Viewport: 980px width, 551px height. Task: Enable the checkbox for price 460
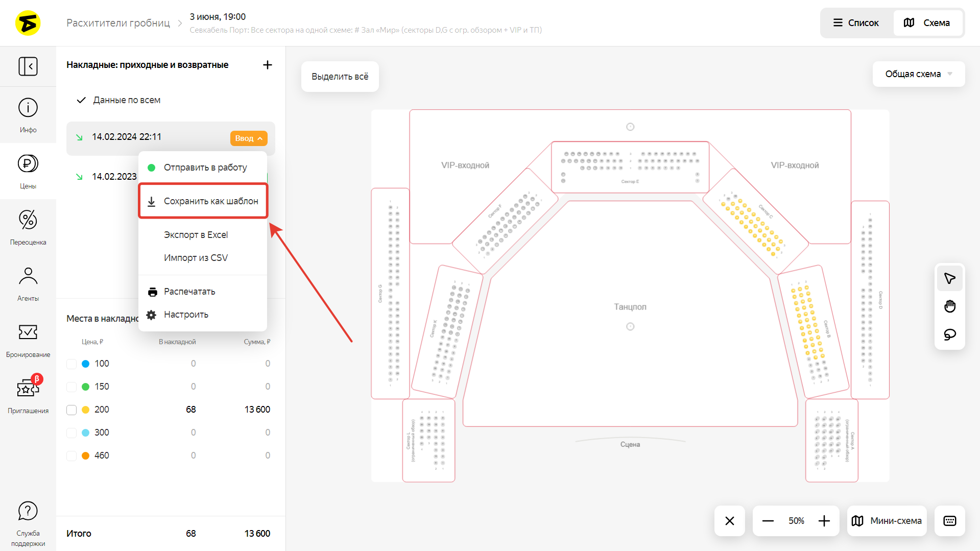(x=71, y=456)
